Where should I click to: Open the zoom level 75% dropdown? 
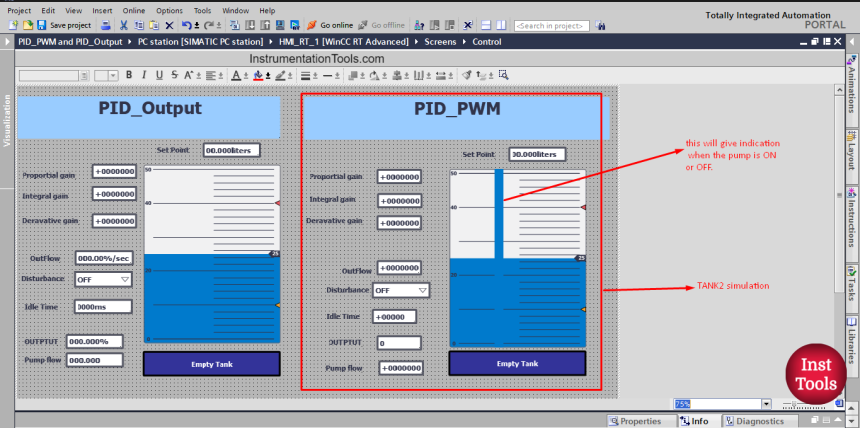coord(766,404)
